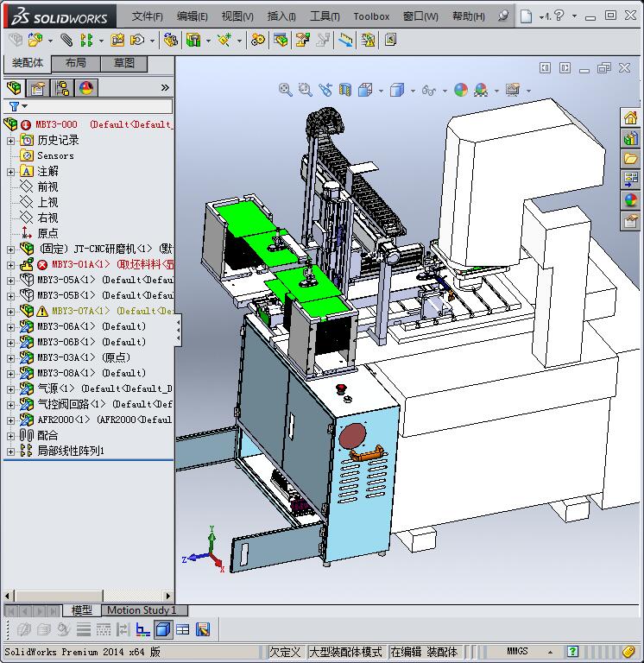Viewport: 644px width, 663px height.
Task: Open the Section View tool
Action: pyautogui.click(x=345, y=90)
